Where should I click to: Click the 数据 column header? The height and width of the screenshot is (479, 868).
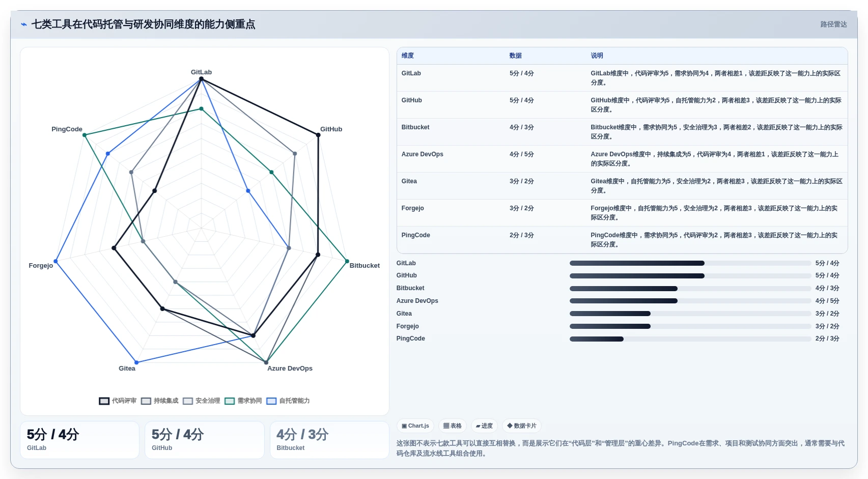516,56
